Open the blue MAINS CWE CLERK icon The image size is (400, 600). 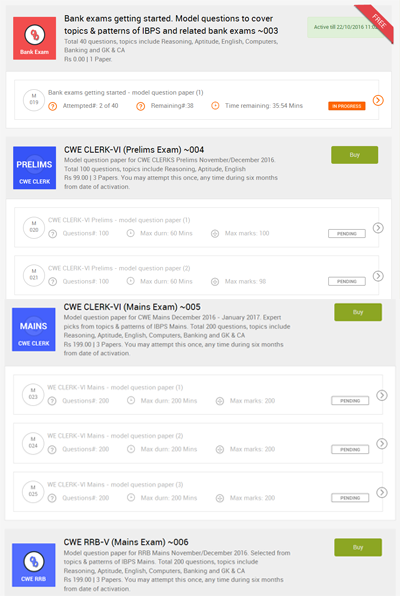(34, 329)
